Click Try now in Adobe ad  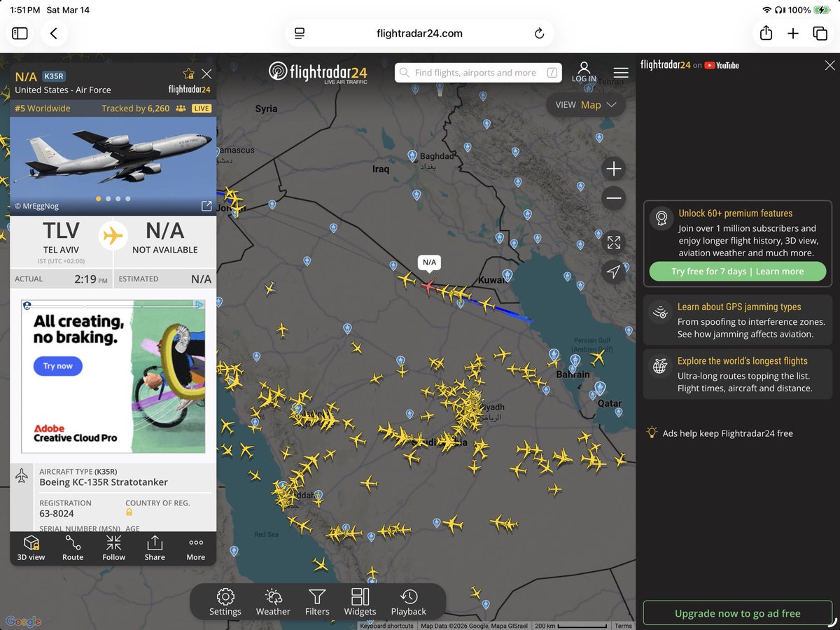coord(58,366)
